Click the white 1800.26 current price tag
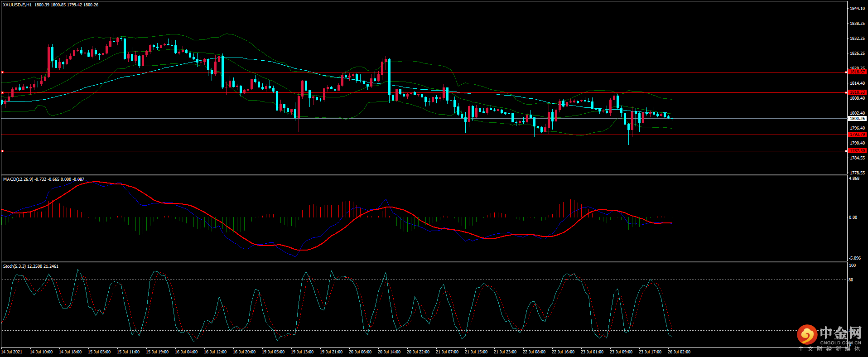868x357 pixels. point(857,119)
